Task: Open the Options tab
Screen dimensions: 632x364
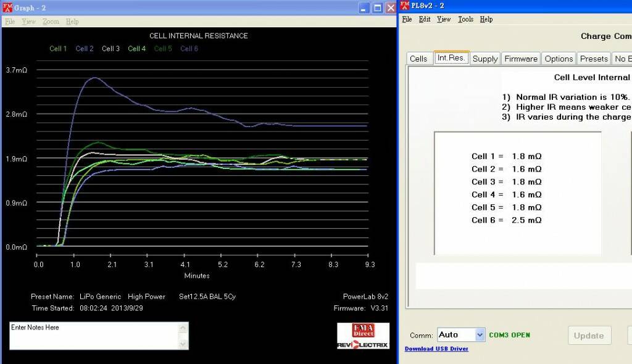Action: click(x=559, y=59)
